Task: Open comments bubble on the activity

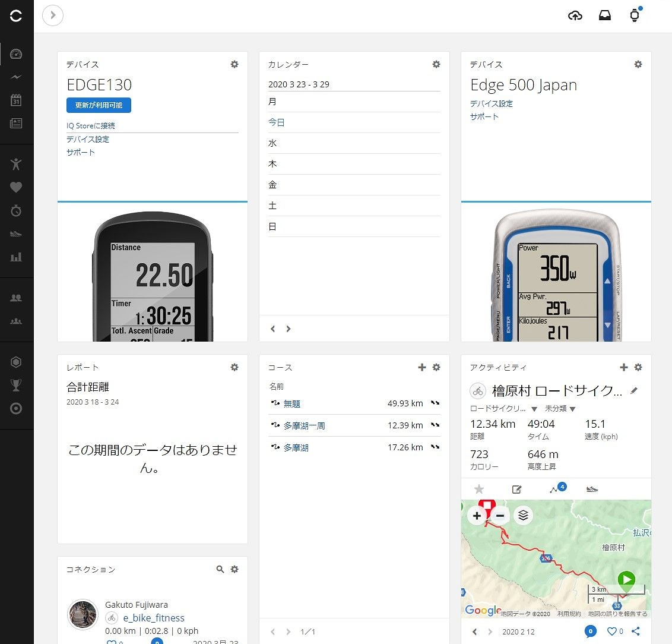Action: (591, 631)
